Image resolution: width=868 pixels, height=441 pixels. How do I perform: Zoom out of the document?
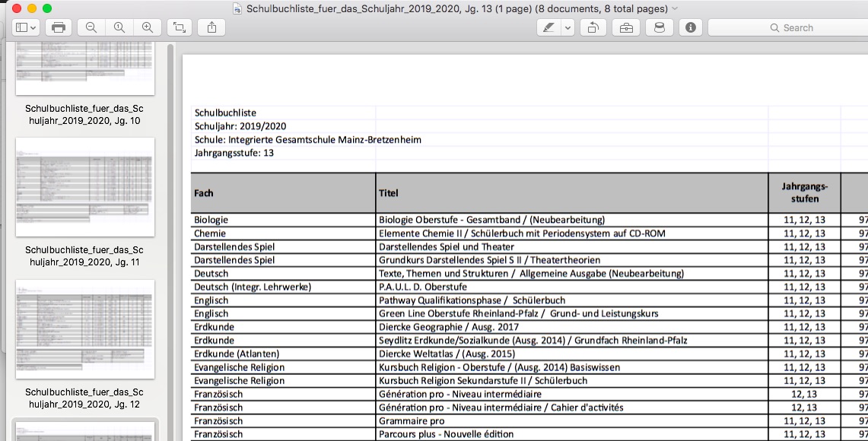[x=91, y=27]
